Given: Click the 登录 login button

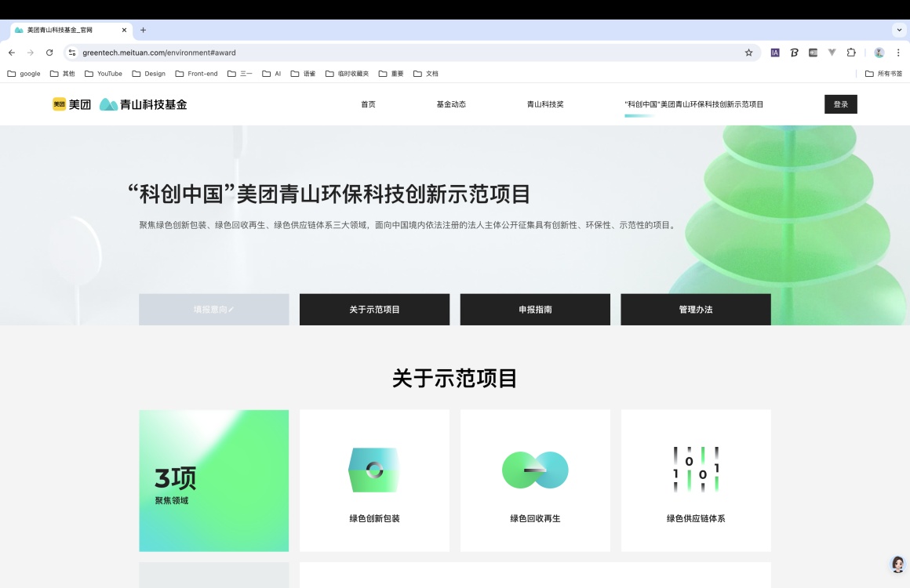Looking at the screenshot, I should coord(840,104).
